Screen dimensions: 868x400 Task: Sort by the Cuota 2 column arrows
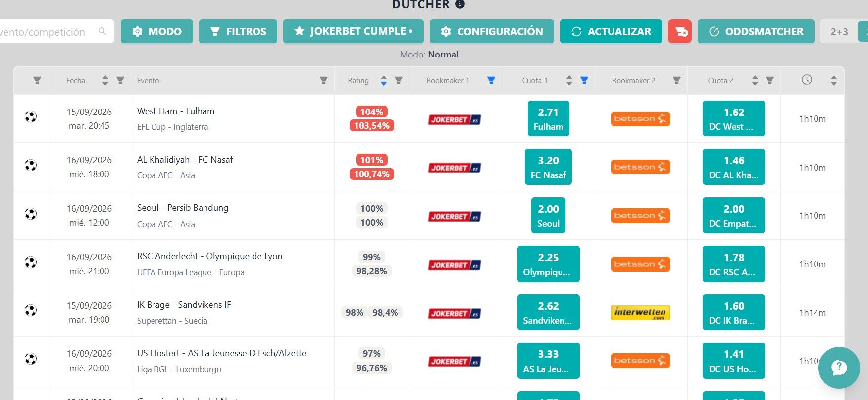tap(755, 80)
